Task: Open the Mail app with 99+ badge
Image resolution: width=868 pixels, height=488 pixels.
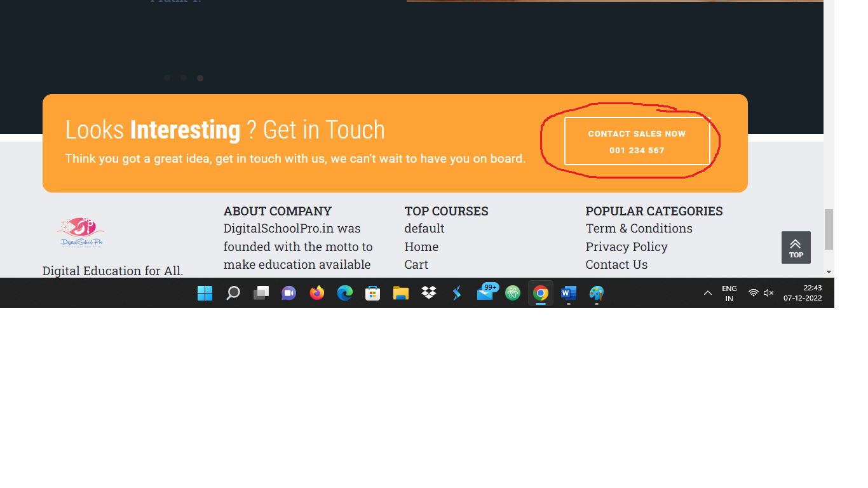Action: tap(485, 293)
